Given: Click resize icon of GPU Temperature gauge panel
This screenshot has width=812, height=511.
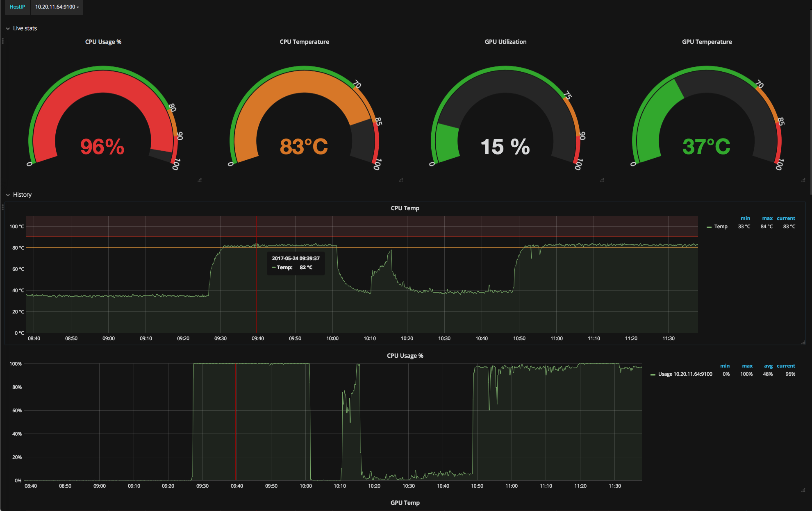Looking at the screenshot, I should coord(803,179).
